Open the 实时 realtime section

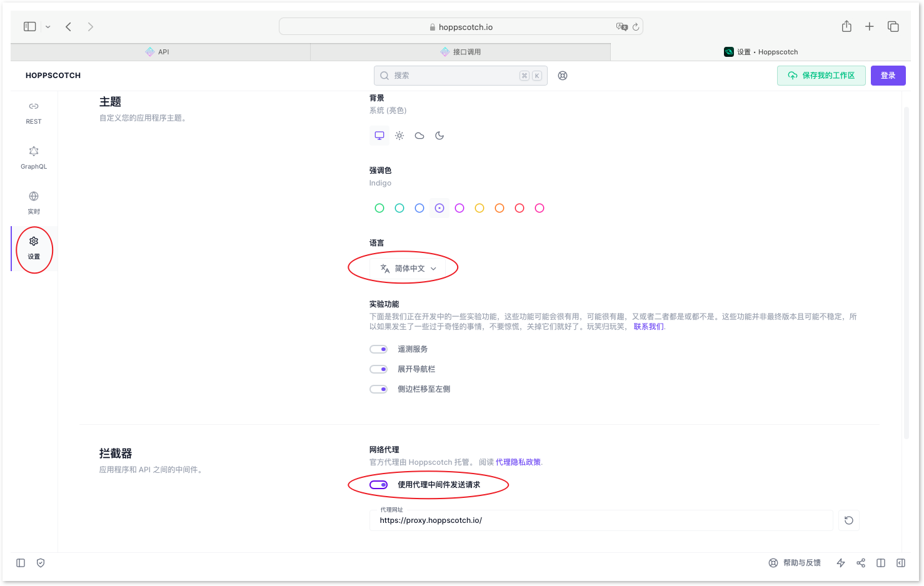point(34,203)
